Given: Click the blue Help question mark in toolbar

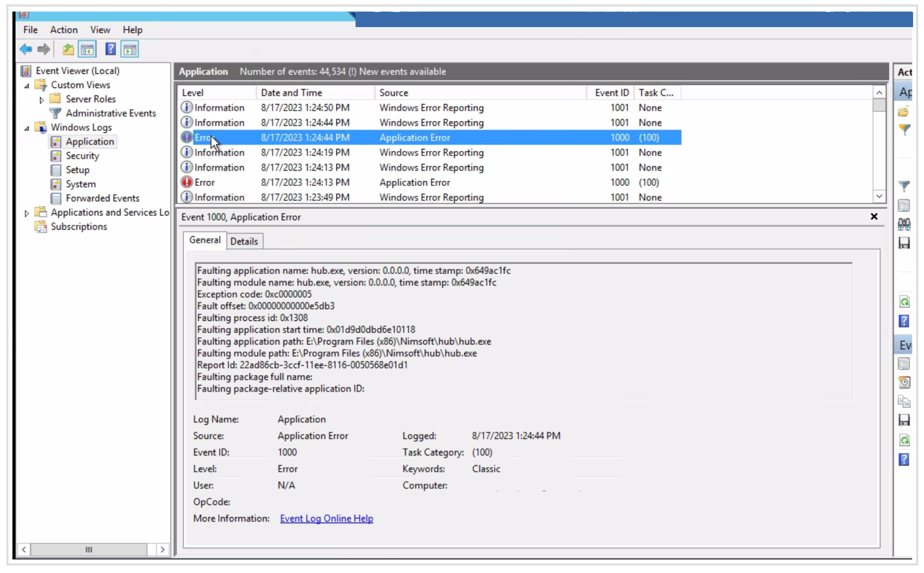Looking at the screenshot, I should pos(110,49).
